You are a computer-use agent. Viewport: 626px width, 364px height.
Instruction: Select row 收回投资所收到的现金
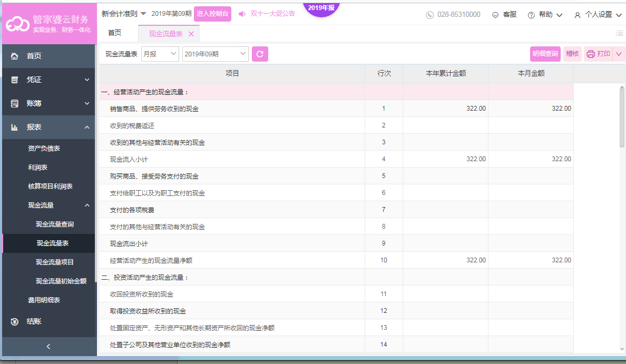pyautogui.click(x=337, y=294)
